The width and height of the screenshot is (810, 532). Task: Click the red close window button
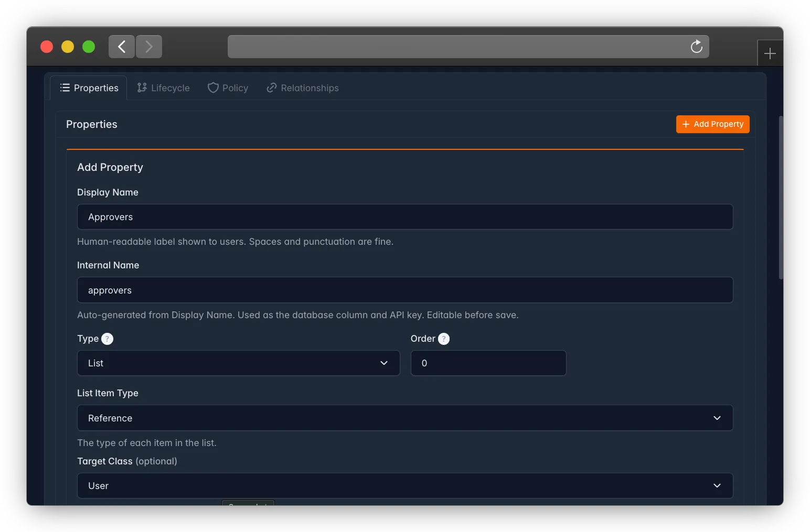tap(47, 47)
